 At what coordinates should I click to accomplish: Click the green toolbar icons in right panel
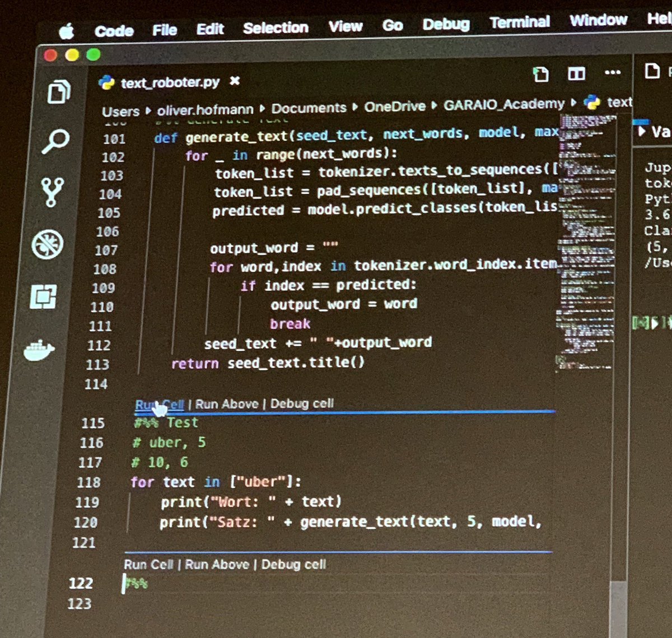[x=651, y=323]
